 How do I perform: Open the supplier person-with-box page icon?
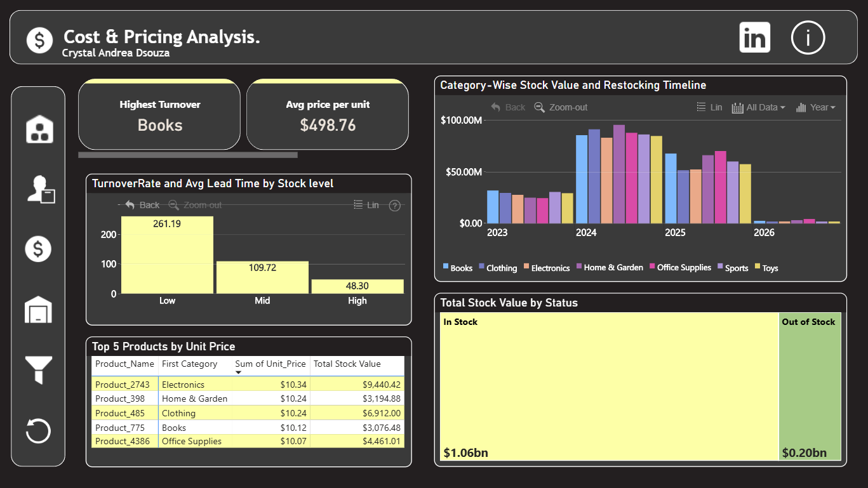pos(41,189)
